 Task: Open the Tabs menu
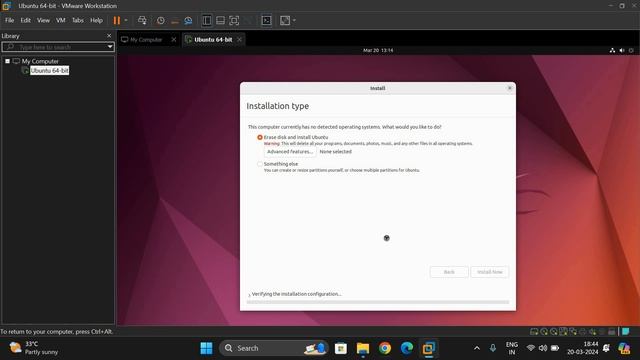[x=78, y=20]
